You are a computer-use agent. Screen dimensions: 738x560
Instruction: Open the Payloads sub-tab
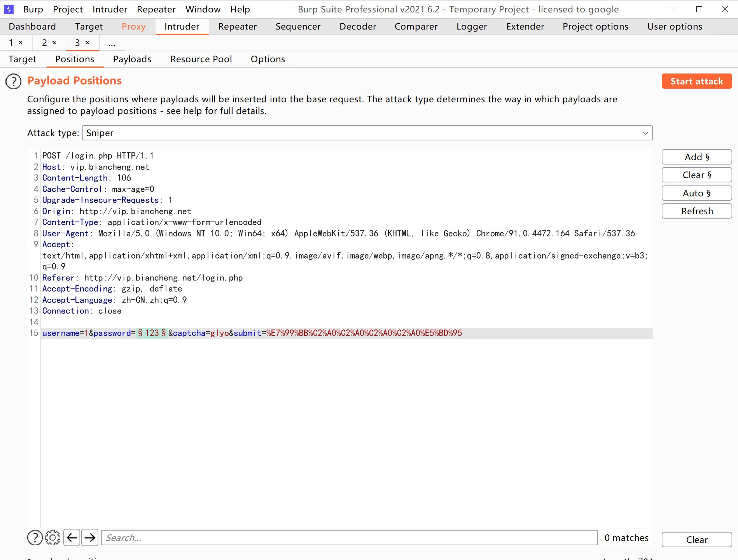(132, 59)
